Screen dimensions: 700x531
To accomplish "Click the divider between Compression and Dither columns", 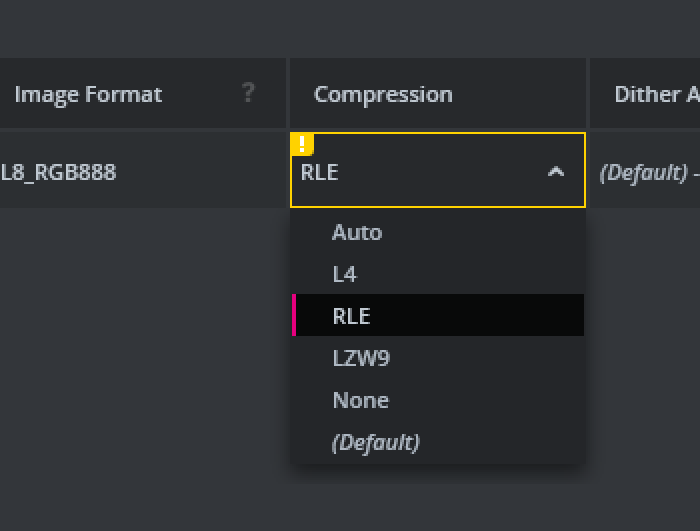I will pos(587,94).
